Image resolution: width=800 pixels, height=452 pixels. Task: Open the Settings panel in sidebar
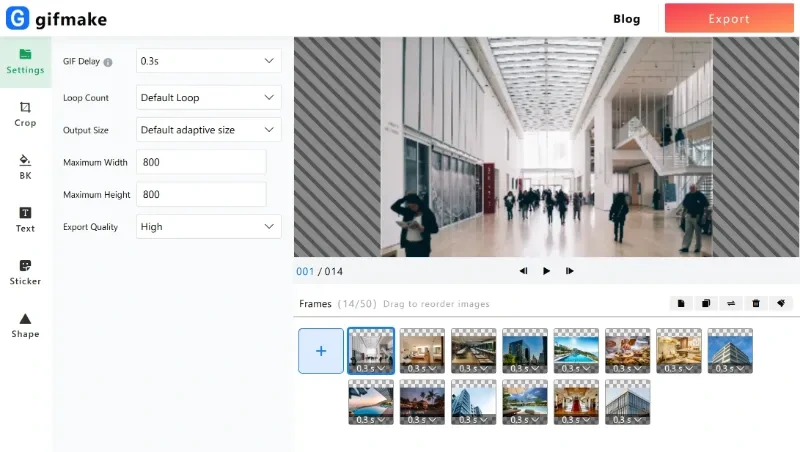click(x=25, y=62)
